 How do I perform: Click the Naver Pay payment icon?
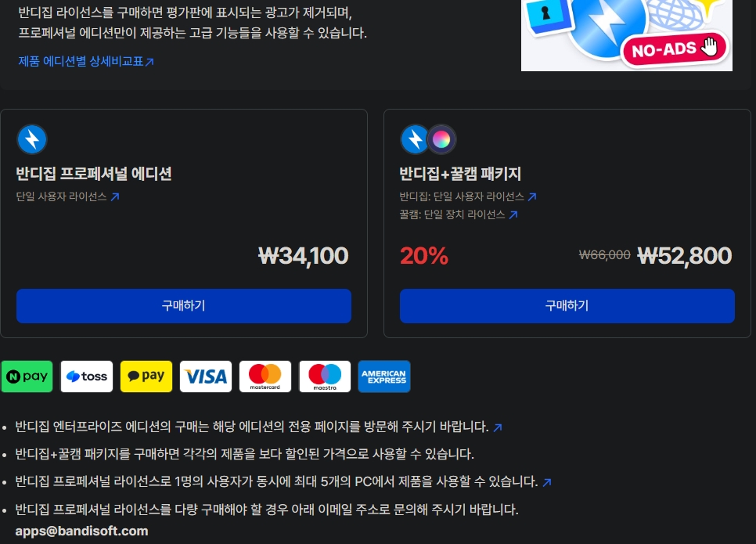(x=27, y=376)
